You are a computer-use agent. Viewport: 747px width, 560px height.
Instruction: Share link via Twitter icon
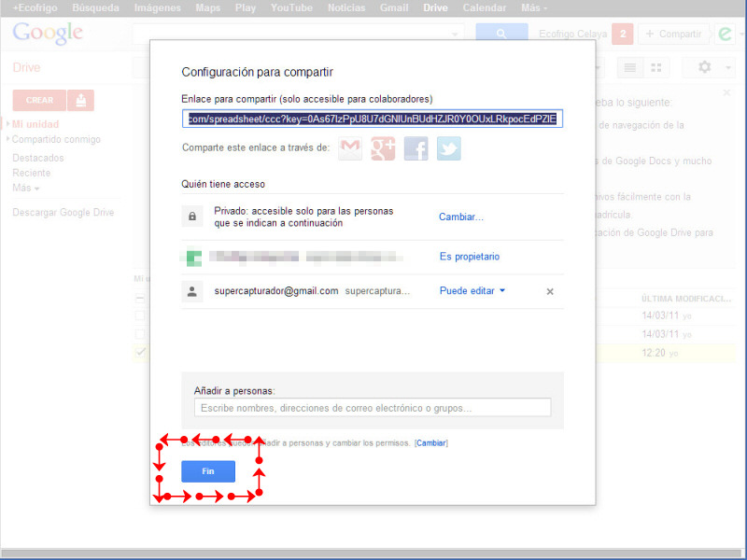point(449,148)
